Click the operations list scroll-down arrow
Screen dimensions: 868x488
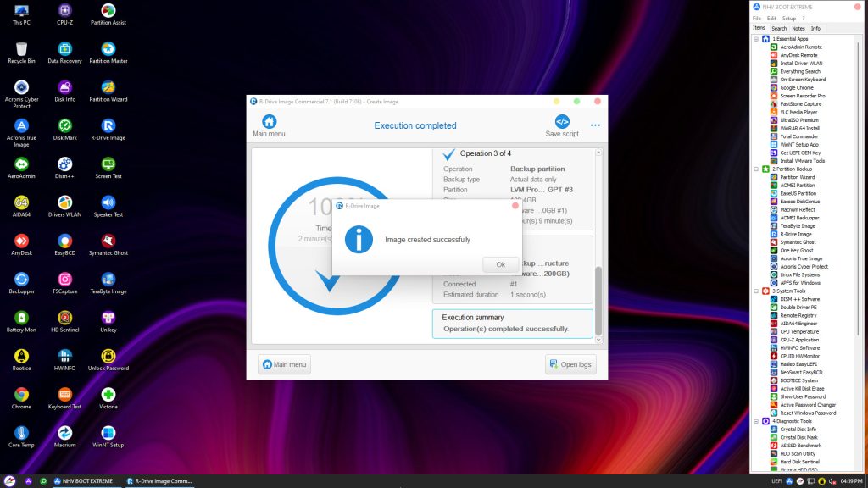coord(598,340)
